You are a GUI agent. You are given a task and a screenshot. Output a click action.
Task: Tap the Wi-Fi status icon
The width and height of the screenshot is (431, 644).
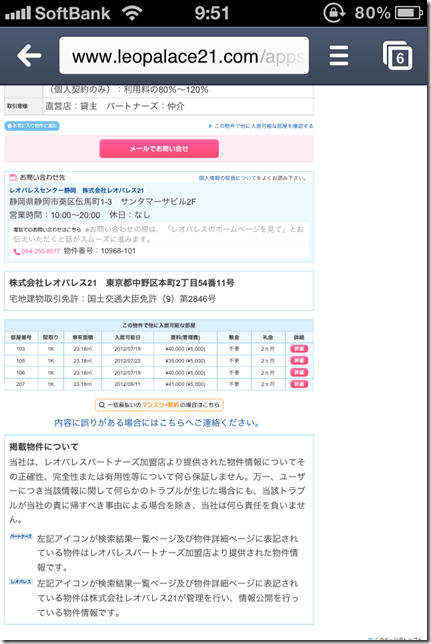pos(132,13)
